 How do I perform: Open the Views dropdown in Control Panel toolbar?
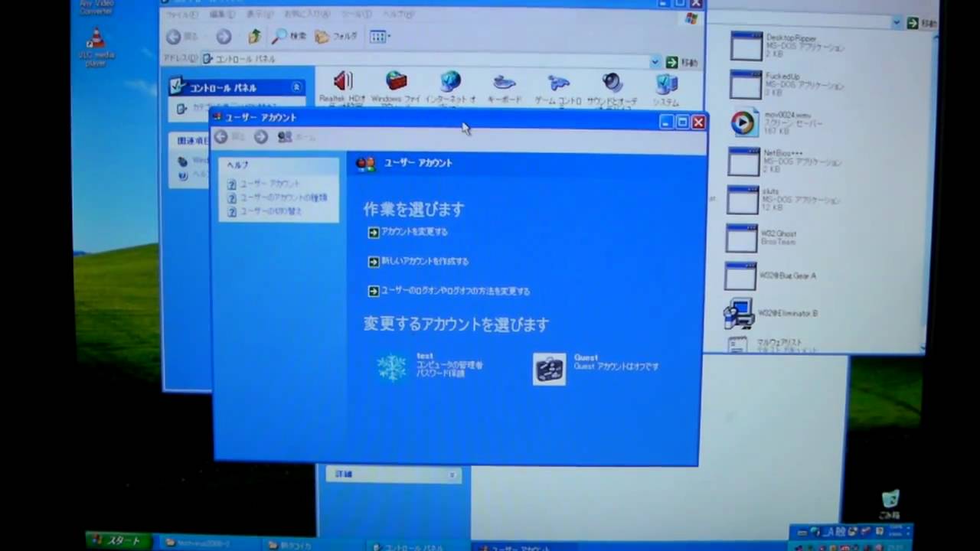[x=381, y=36]
